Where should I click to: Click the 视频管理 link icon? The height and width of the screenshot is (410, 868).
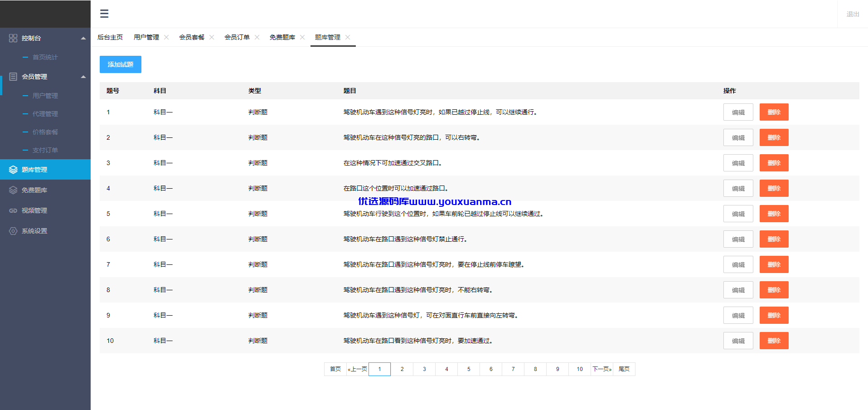(13, 210)
